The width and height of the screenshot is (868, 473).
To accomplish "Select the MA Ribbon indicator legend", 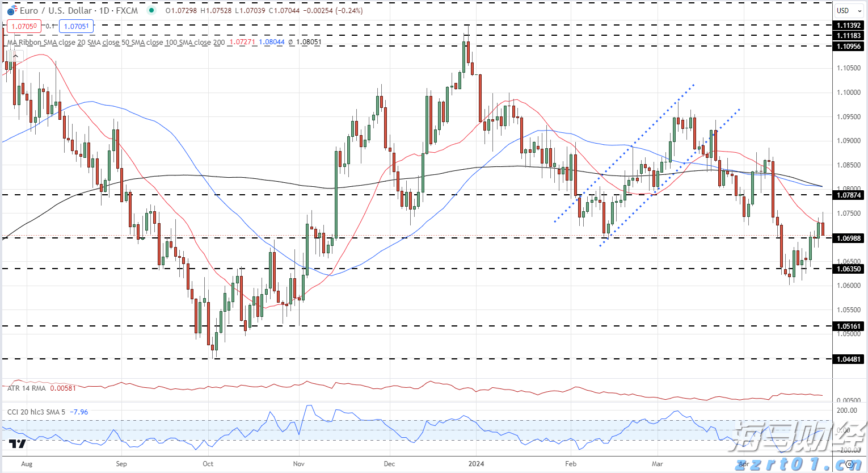I will [116, 42].
